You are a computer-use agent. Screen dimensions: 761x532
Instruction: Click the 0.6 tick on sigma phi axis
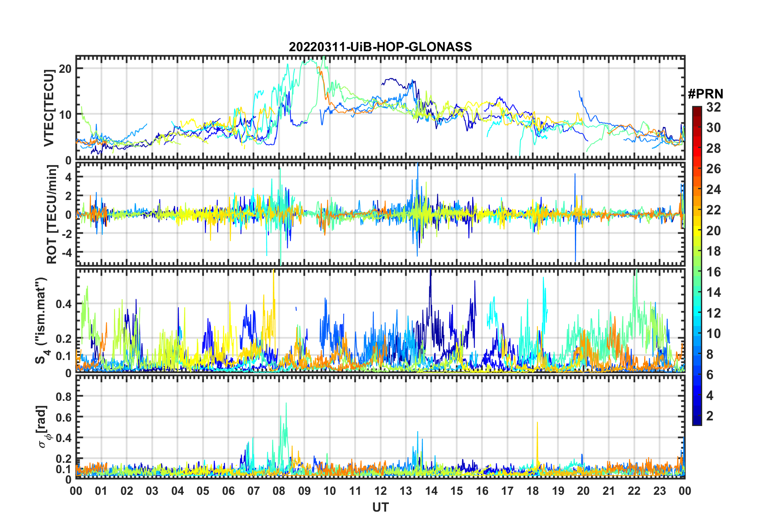(x=64, y=417)
